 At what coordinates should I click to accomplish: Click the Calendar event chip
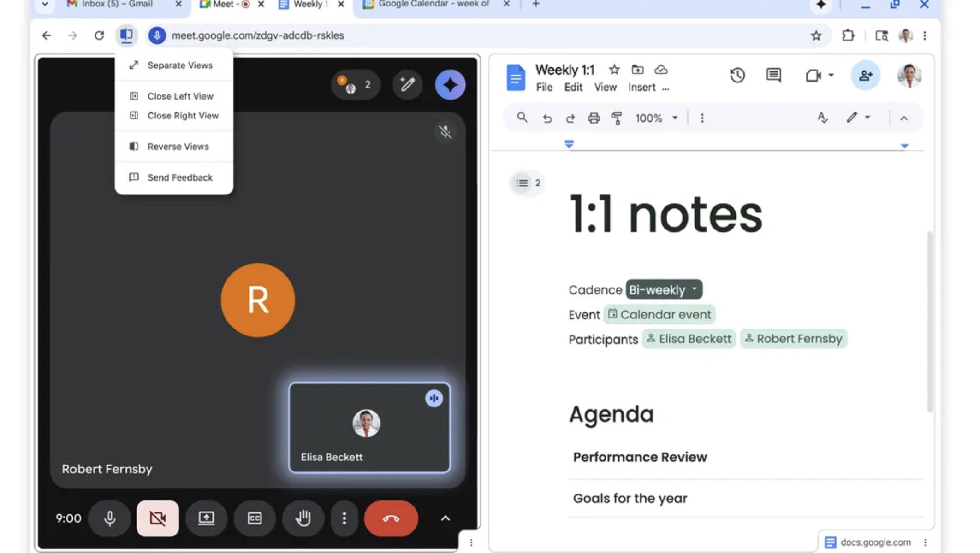coord(659,315)
